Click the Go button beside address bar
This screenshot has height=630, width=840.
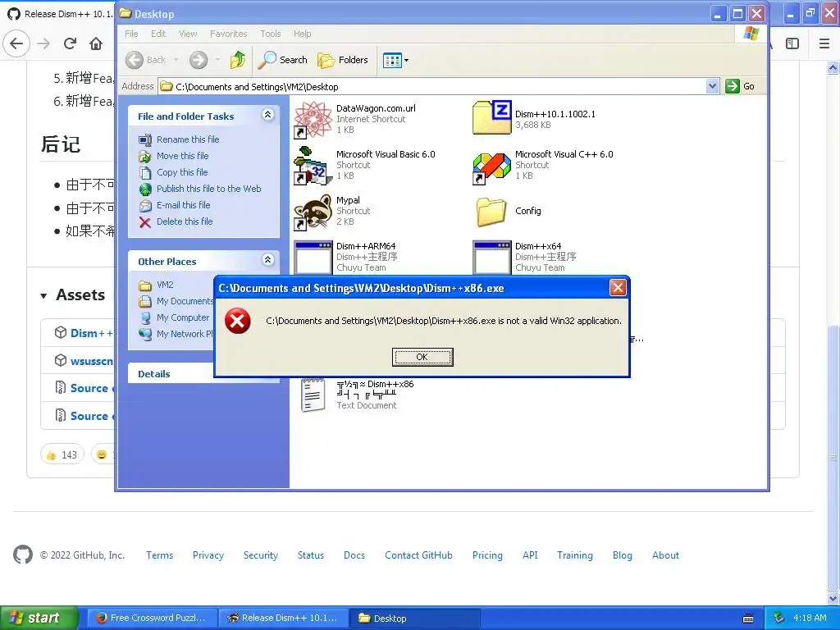point(740,86)
